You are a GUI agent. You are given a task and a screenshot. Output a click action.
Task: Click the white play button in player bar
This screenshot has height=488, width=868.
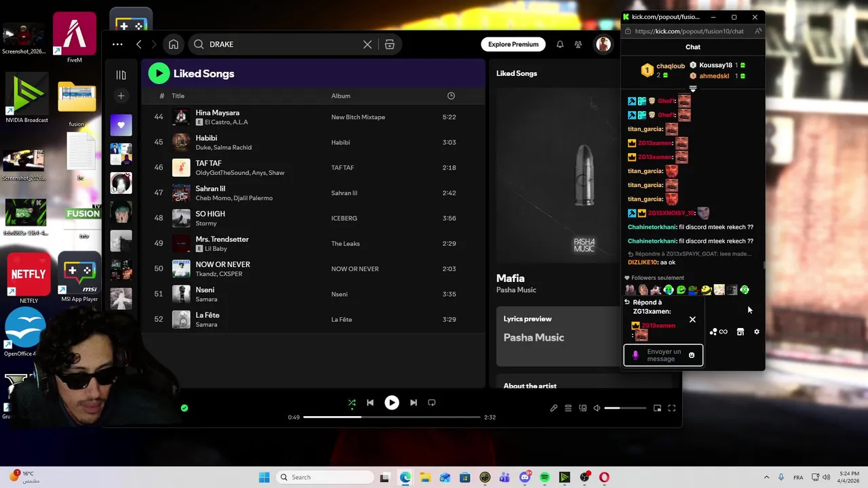pos(392,403)
